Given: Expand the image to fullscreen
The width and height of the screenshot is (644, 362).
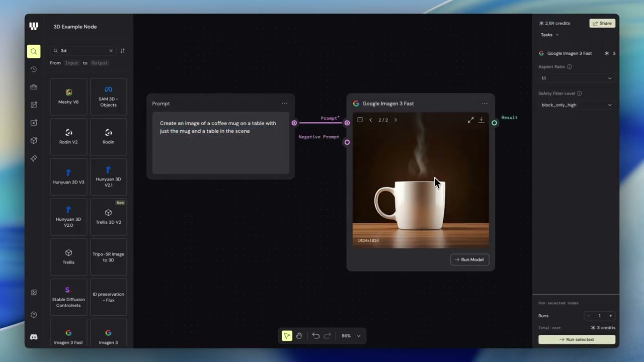Looking at the screenshot, I should tap(470, 120).
